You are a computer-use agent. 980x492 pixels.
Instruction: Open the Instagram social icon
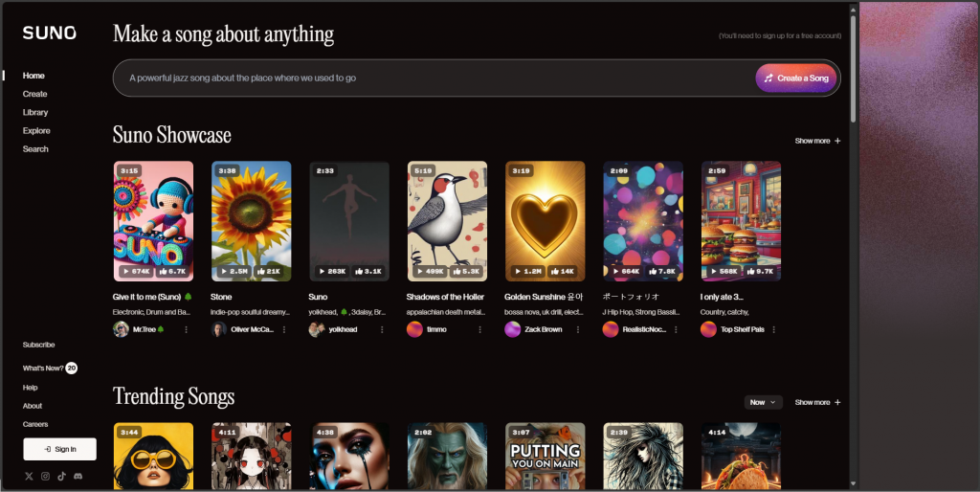point(45,477)
